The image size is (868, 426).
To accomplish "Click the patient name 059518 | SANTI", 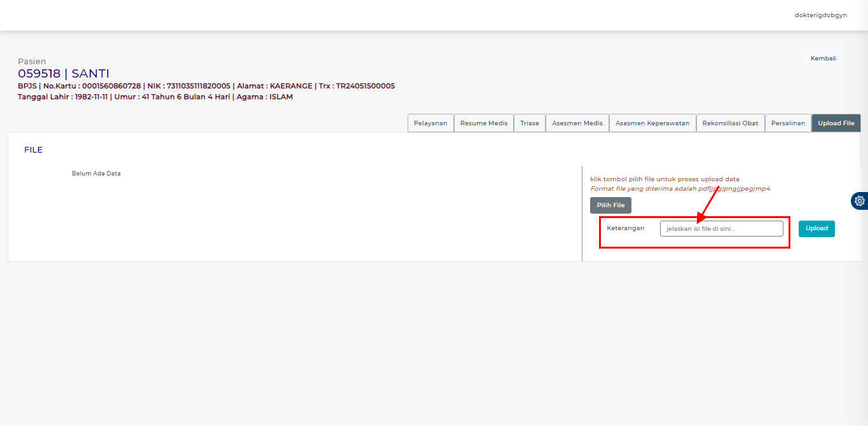I will click(64, 74).
